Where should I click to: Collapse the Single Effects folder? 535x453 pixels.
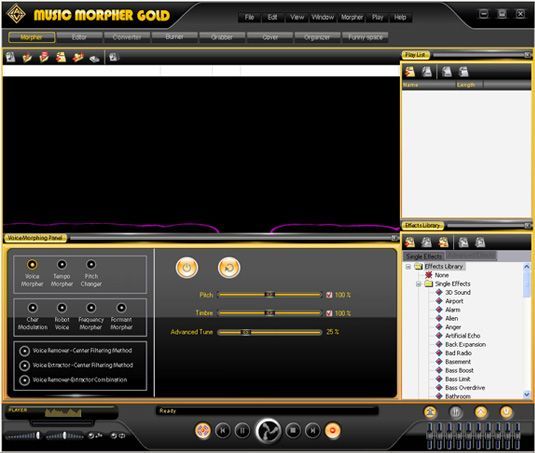pyautogui.click(x=418, y=284)
